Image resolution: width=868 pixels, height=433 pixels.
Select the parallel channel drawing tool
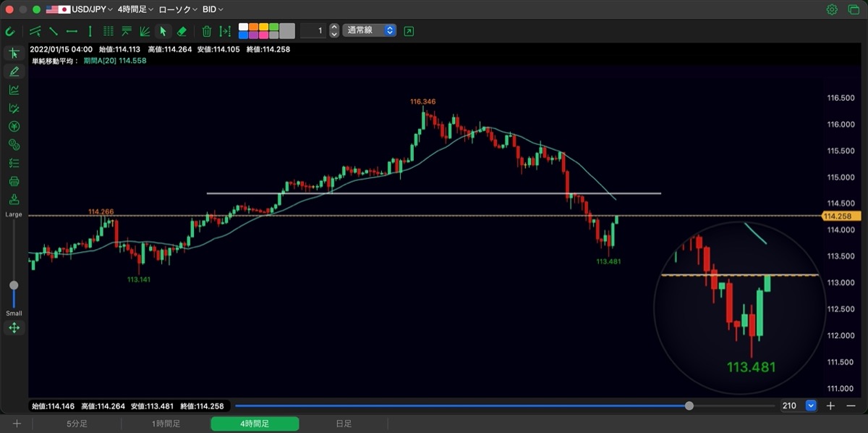[x=35, y=31]
